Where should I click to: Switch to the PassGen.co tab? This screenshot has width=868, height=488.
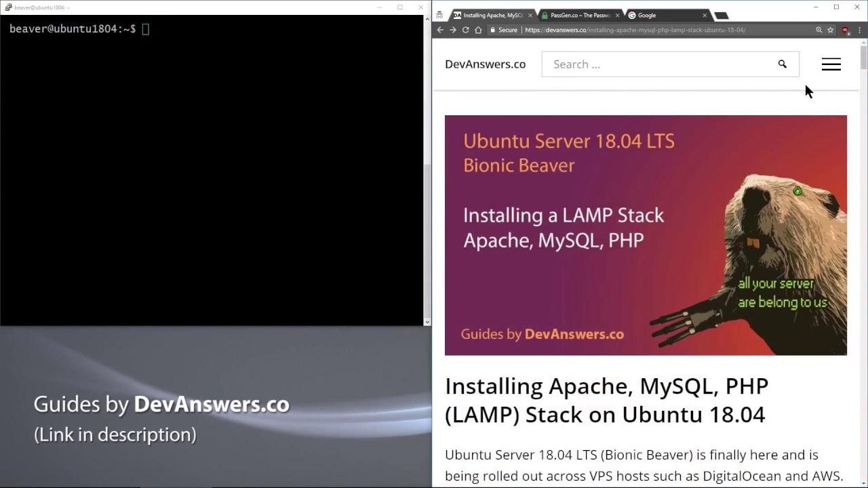580,15
